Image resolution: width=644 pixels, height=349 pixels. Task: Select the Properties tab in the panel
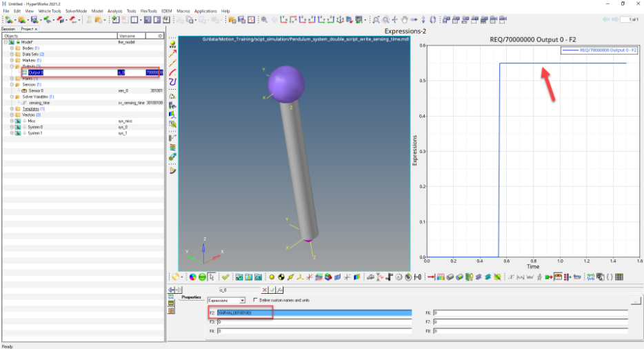[191, 297]
